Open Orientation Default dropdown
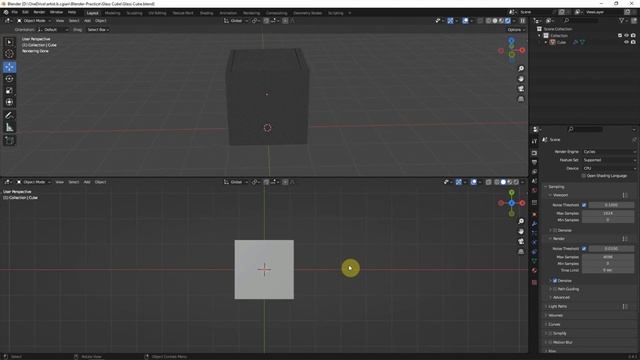This screenshot has width=640, height=360. click(53, 30)
